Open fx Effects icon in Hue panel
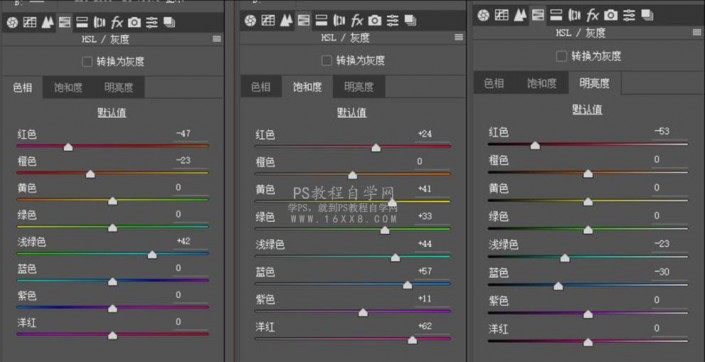The image size is (705, 362). point(117,22)
